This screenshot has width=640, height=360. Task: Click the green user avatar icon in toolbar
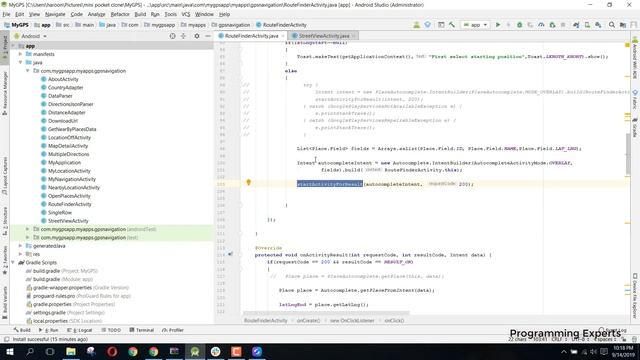click(x=416, y=25)
